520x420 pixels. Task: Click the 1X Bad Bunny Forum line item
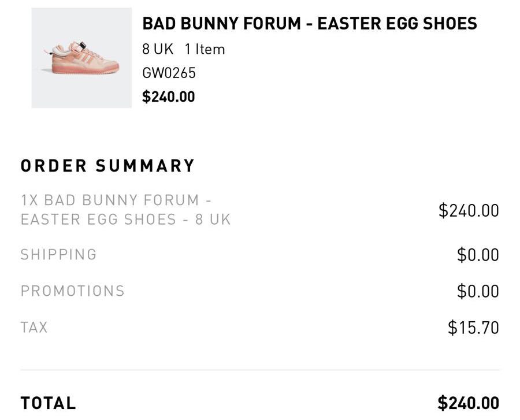(126, 210)
